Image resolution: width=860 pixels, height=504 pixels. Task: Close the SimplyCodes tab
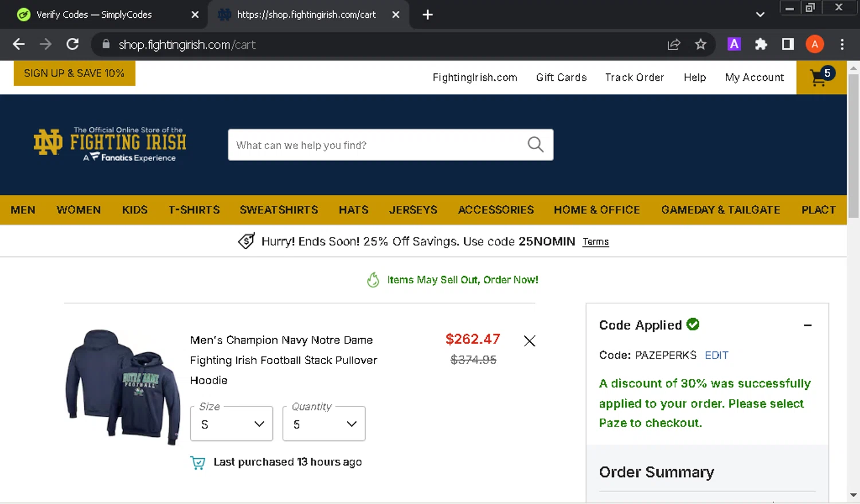point(195,15)
